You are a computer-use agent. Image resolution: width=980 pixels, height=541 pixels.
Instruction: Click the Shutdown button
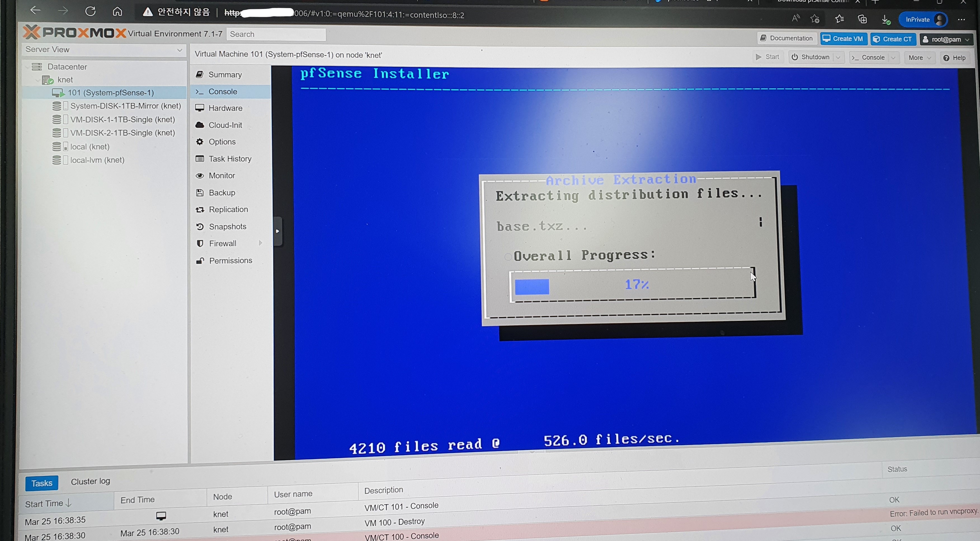point(811,57)
